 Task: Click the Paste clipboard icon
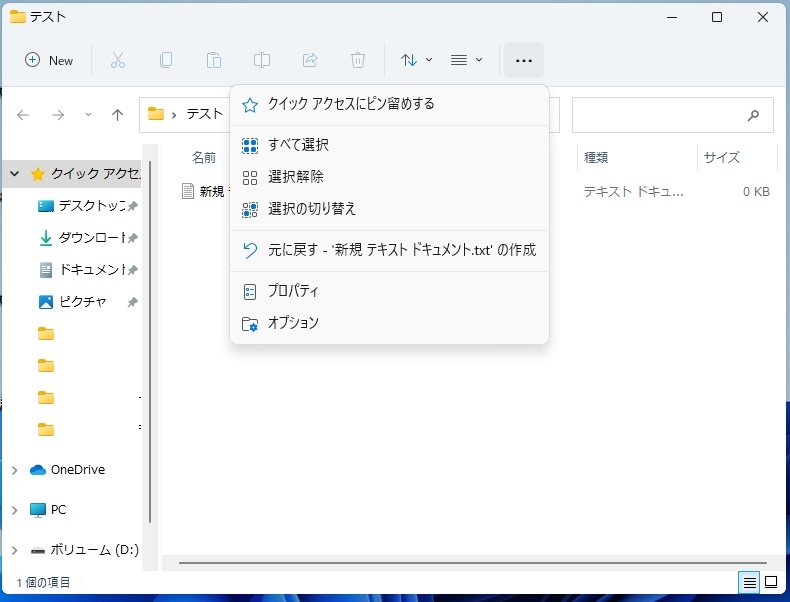pos(214,60)
